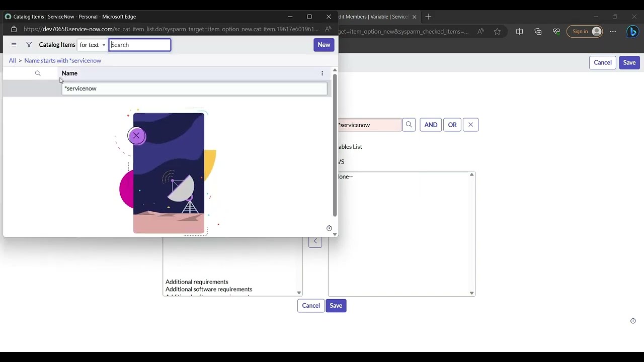Open a new browser tab
The image size is (644, 362).
tap(428, 17)
